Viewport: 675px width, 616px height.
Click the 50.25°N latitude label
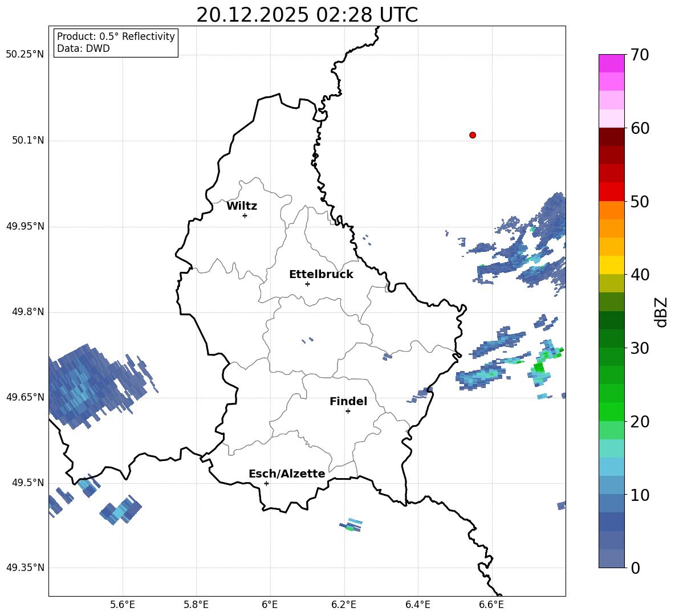pyautogui.click(x=25, y=55)
